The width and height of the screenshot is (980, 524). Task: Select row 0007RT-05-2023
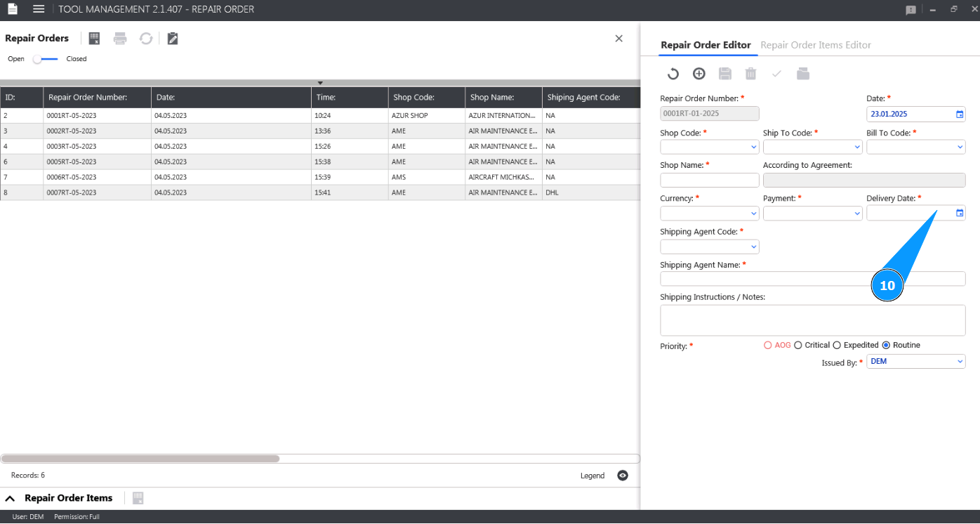(320, 192)
